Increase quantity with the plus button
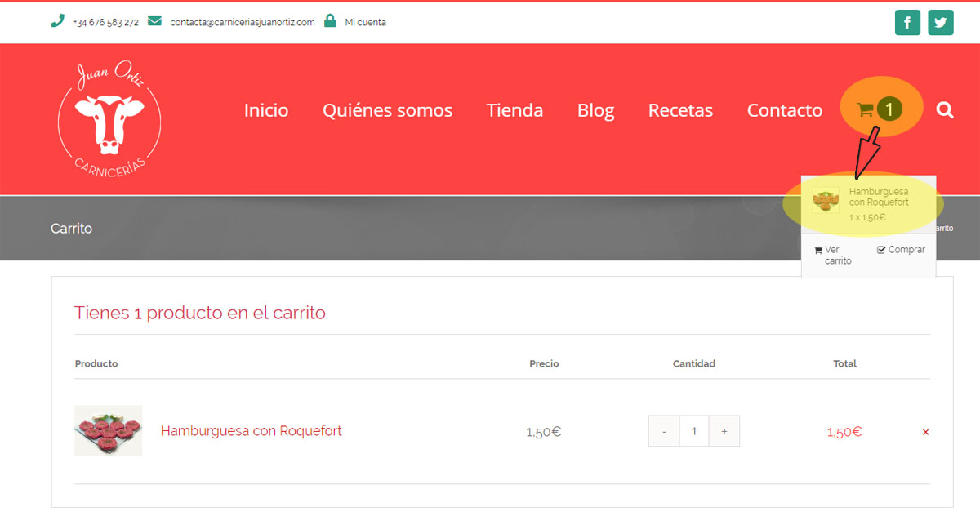Image resolution: width=980 pixels, height=516 pixels. click(x=724, y=431)
